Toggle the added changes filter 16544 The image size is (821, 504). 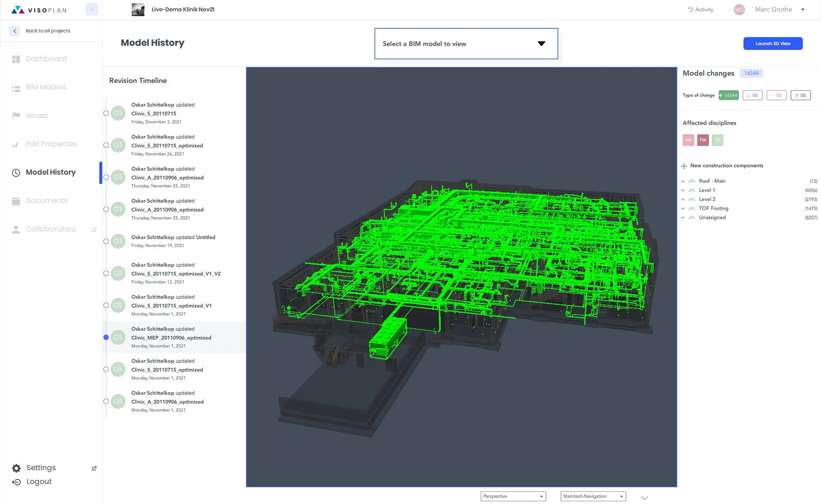pyautogui.click(x=729, y=95)
